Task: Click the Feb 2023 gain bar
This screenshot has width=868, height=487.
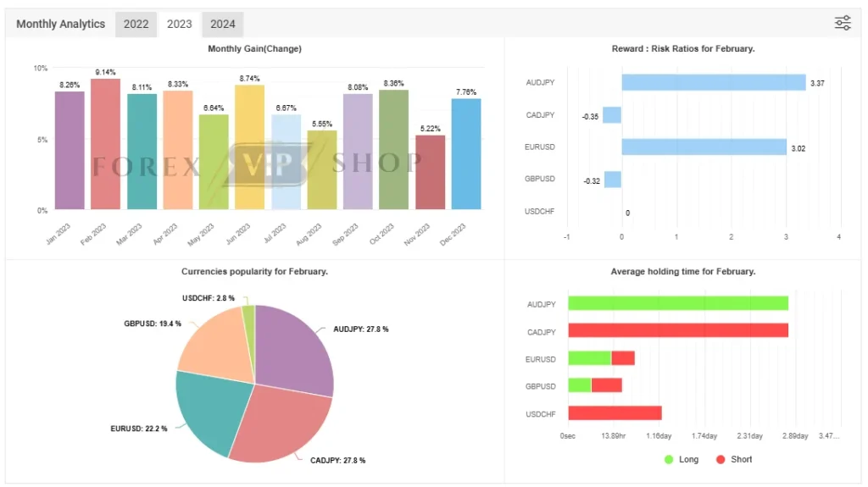Action: [105, 144]
